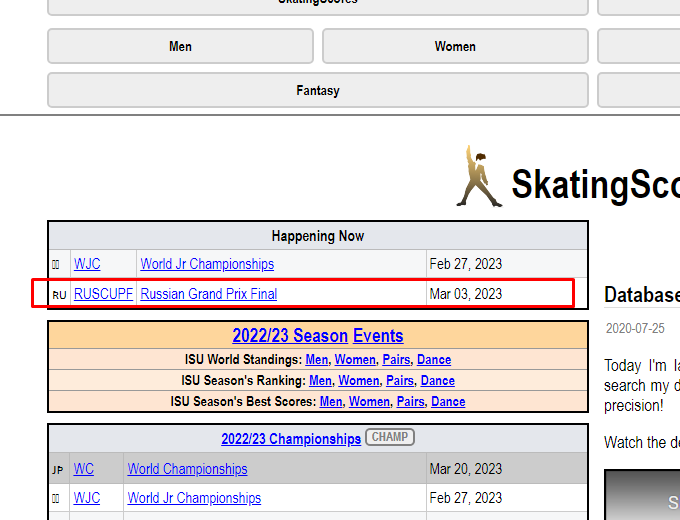This screenshot has width=680, height=520.
Task: Click the CHAMP badge next to Championships
Action: tap(390, 438)
